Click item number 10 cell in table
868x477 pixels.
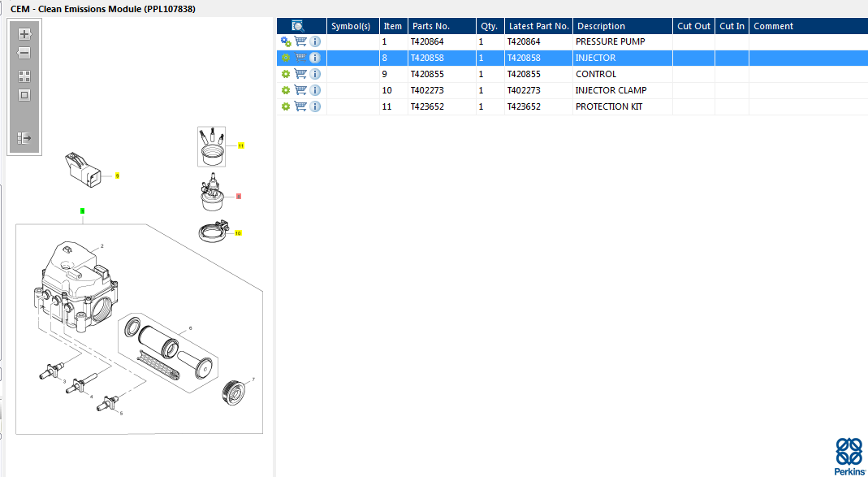pyautogui.click(x=394, y=90)
